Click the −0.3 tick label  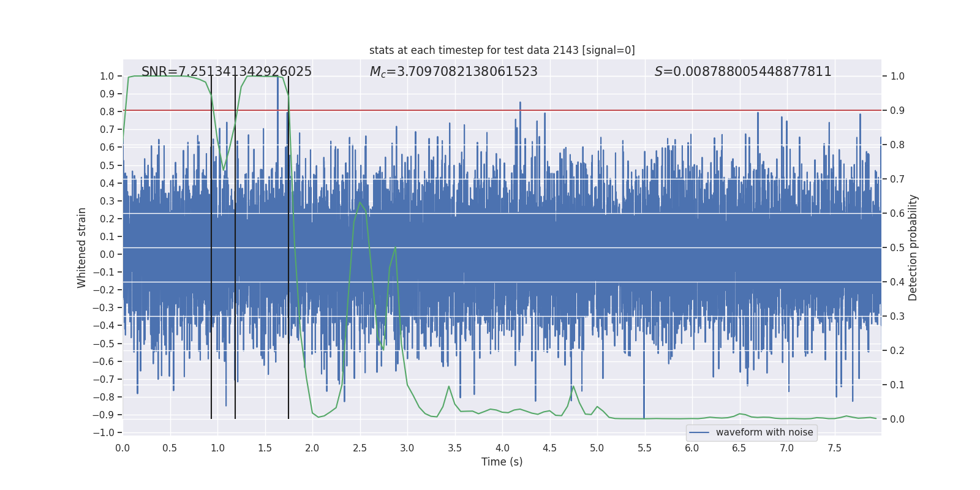click(x=104, y=307)
